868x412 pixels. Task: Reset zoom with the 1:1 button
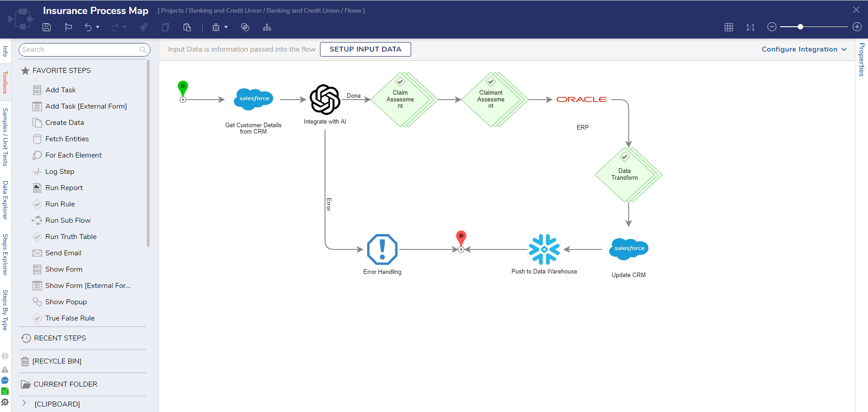click(751, 27)
